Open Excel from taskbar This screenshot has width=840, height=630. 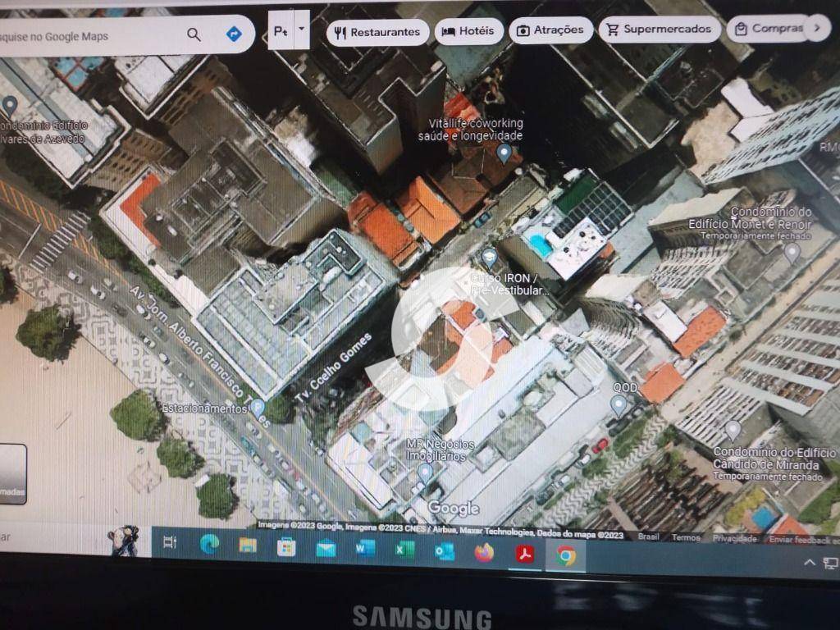405,550
